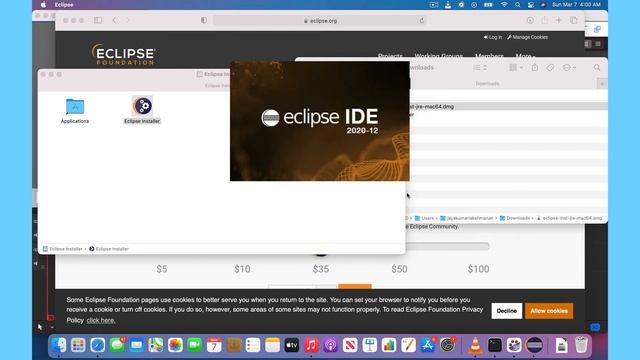Click the tags icon in Finder Downloads window
Image resolution: width=640 pixels, height=360 pixels.
pos(550,68)
